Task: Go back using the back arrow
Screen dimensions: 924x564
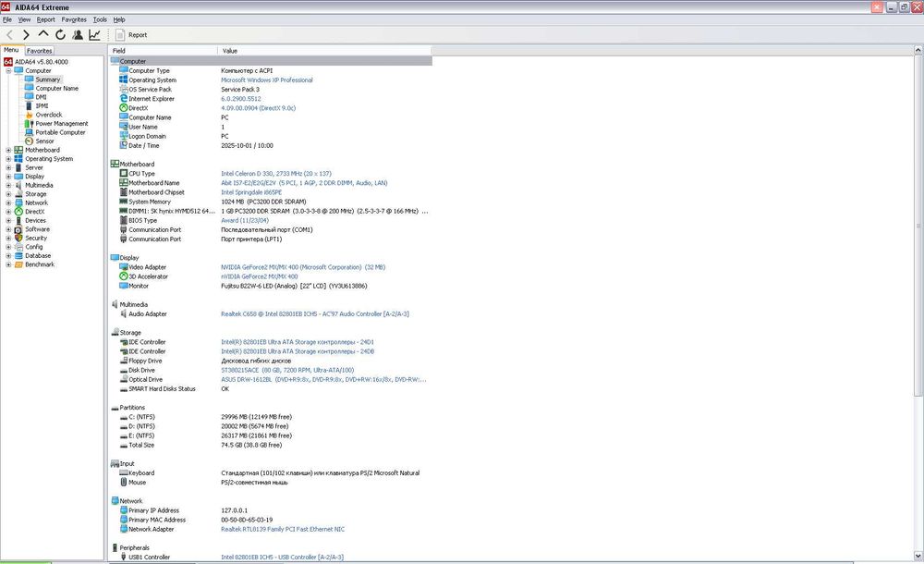Action: pos(9,35)
